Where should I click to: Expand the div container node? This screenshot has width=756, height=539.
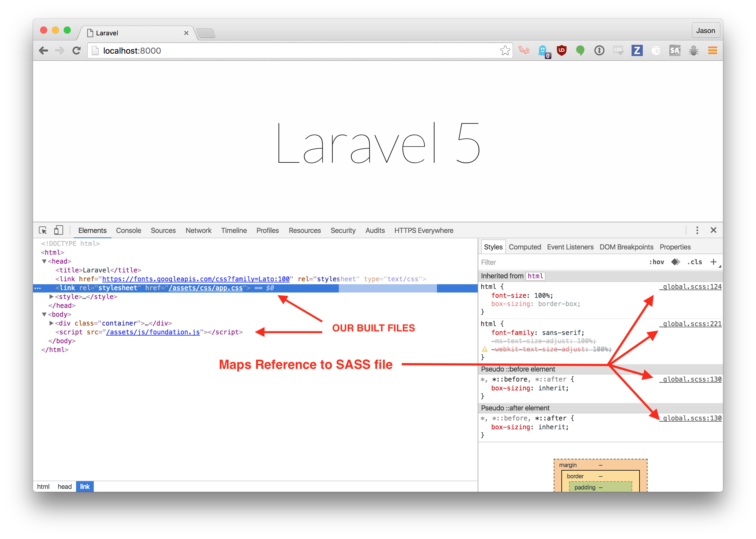point(51,323)
